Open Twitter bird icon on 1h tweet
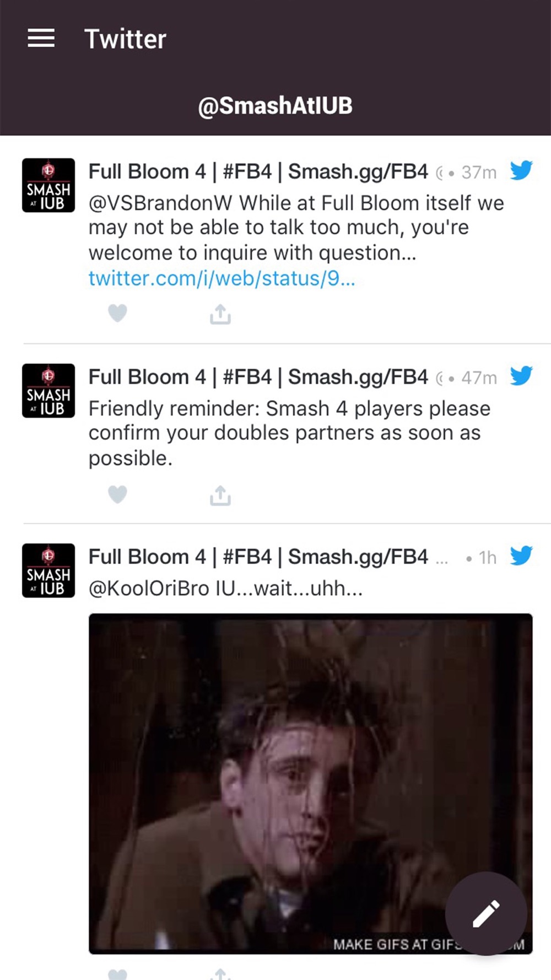The height and width of the screenshot is (980, 551). pyautogui.click(x=521, y=556)
